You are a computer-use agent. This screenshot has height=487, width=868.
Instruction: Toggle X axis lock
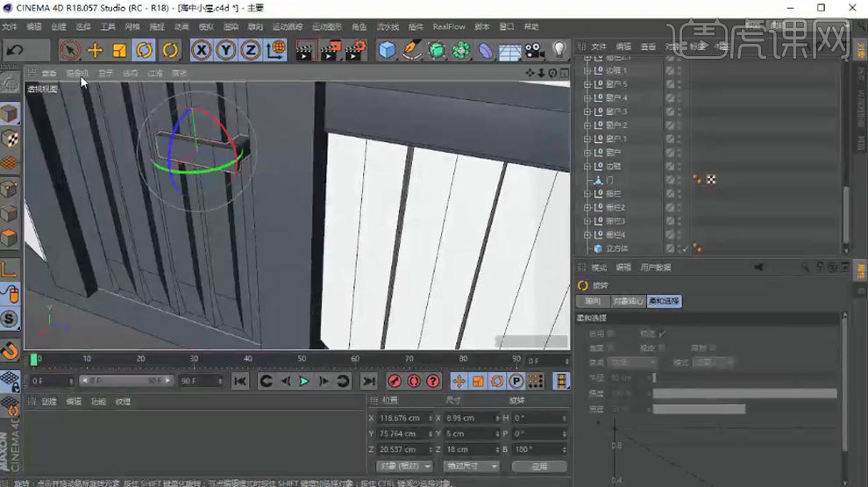coord(202,51)
